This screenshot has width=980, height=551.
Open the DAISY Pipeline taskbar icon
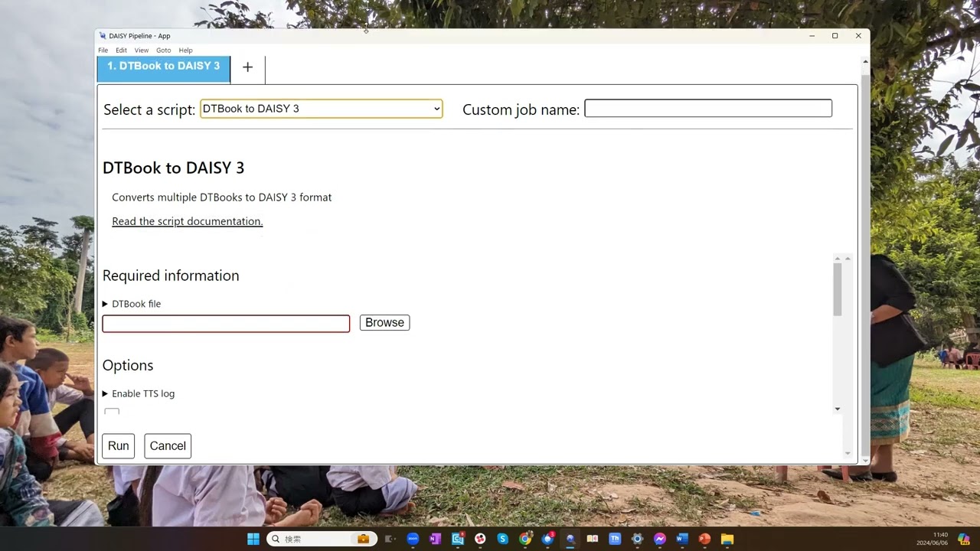point(570,539)
